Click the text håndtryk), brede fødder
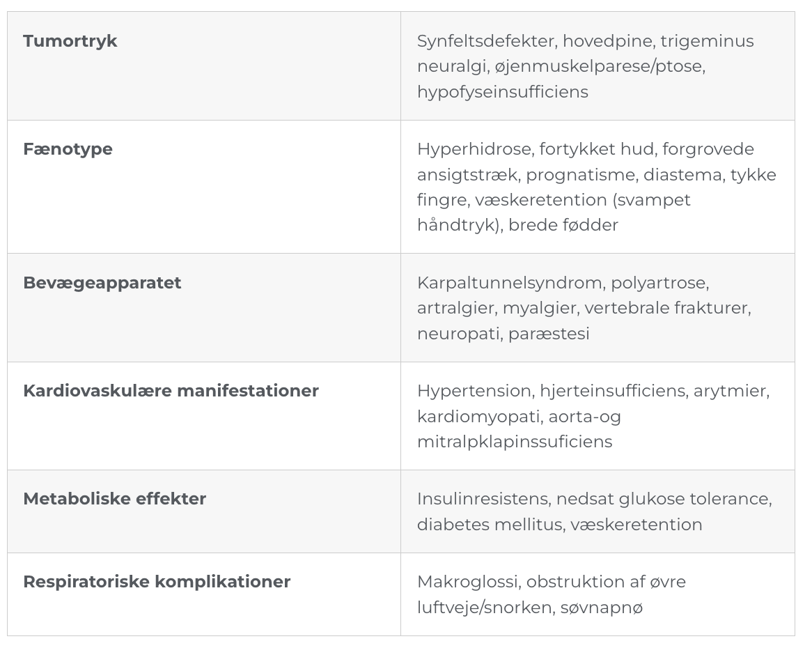Viewport: 812px width, 648px height. click(517, 225)
